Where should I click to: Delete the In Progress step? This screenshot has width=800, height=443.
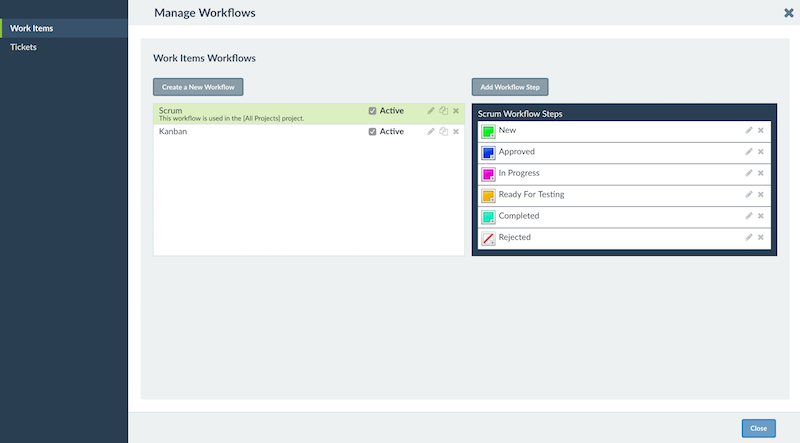point(761,173)
